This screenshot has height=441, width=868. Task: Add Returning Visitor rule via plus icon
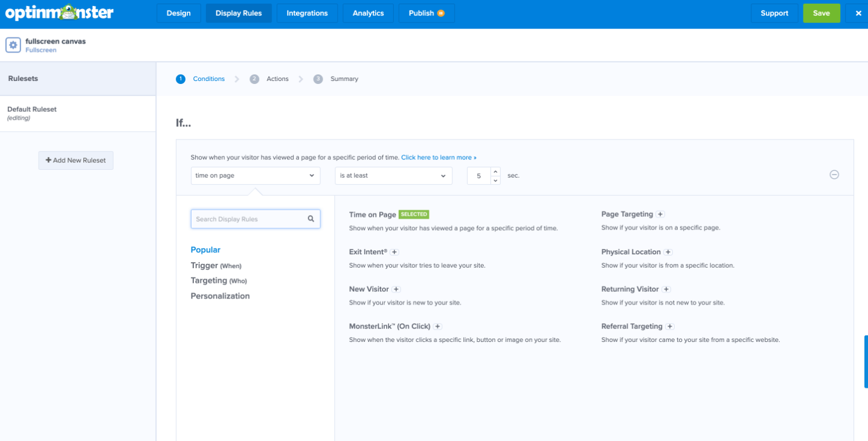(x=666, y=289)
